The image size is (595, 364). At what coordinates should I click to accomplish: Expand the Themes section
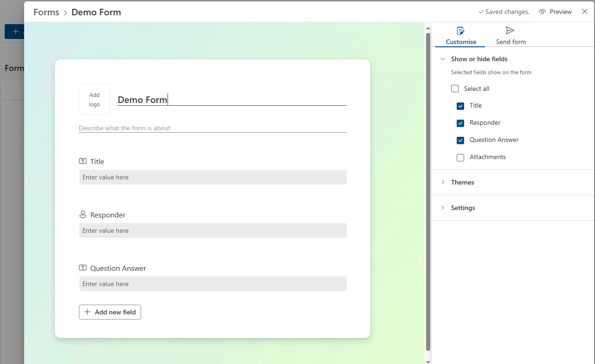pos(442,182)
